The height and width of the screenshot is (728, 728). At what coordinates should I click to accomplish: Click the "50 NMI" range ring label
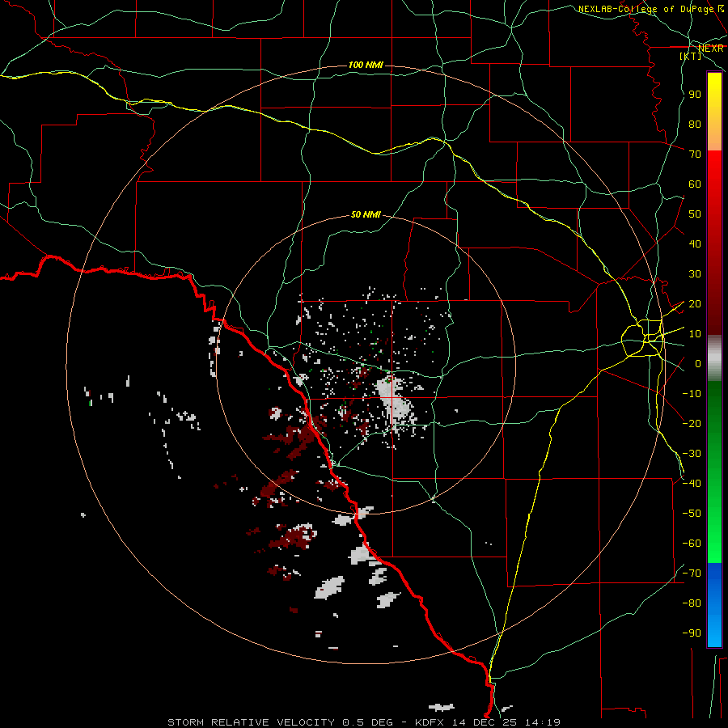point(366,214)
